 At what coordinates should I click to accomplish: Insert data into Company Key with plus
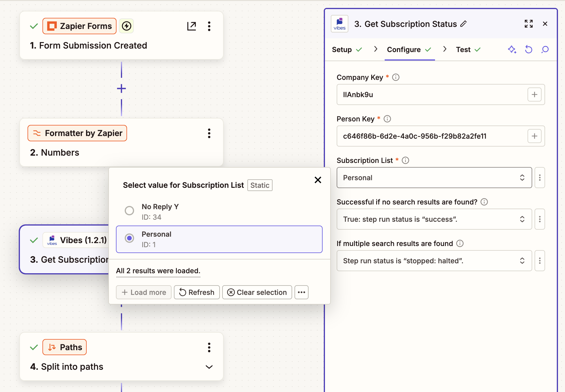coord(535,94)
